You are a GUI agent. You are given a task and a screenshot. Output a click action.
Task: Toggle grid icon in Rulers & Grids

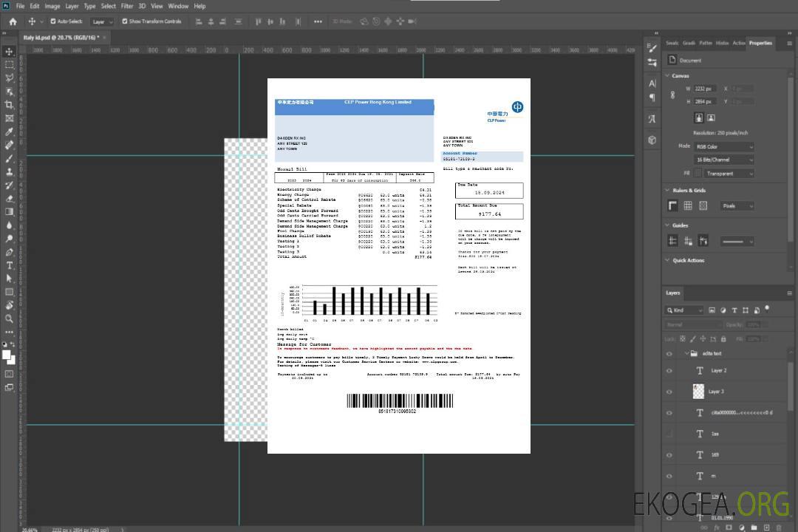click(x=688, y=205)
